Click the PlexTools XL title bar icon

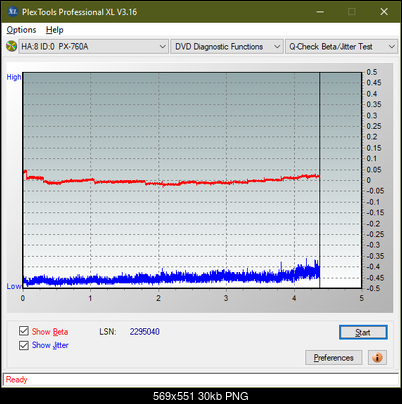point(12,12)
